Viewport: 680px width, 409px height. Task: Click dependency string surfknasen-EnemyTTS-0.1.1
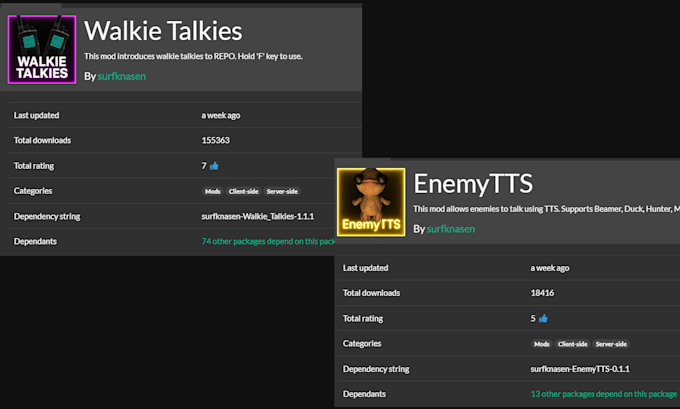(x=580, y=369)
